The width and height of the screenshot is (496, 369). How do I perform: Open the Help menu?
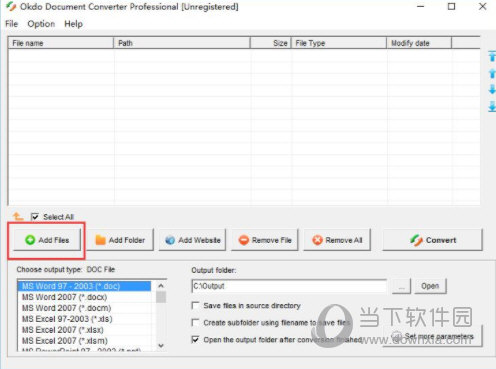click(x=73, y=24)
